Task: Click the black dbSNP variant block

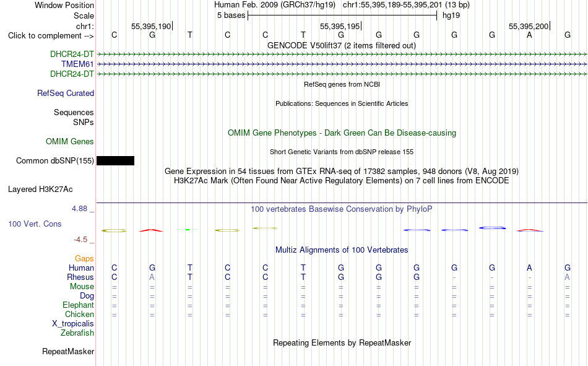Action: pos(116,160)
